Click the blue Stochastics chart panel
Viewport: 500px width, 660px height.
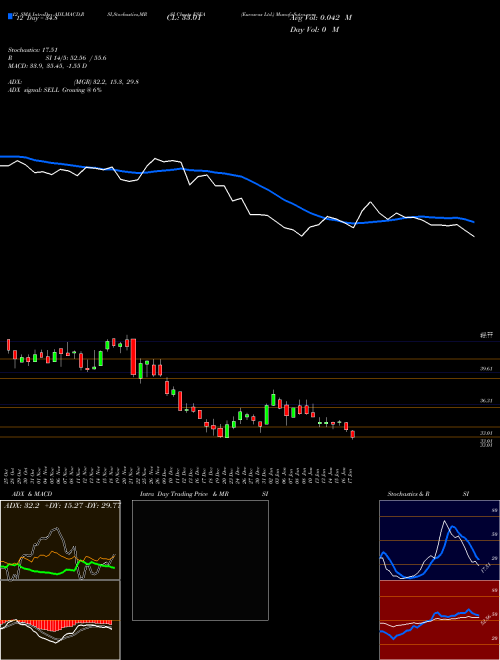439,540
